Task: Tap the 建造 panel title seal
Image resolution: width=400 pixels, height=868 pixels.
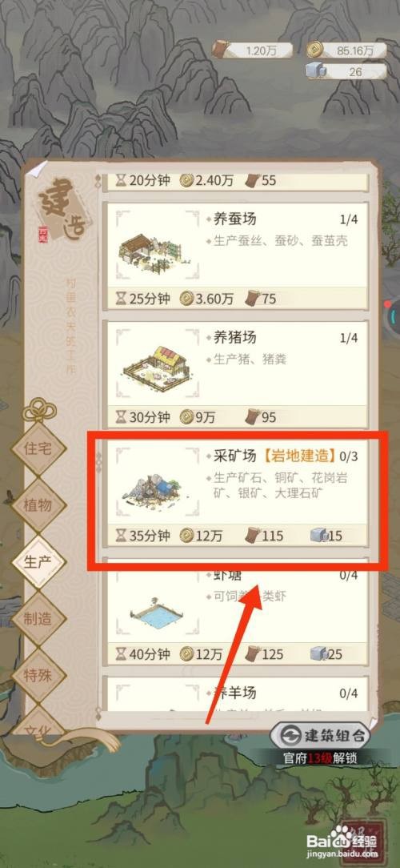Action: tap(61, 207)
